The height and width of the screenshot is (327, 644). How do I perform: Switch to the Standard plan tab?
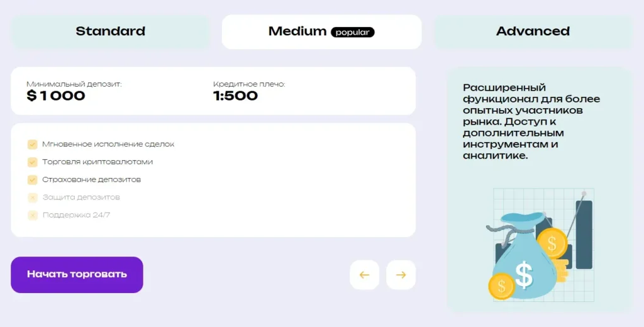click(x=110, y=31)
